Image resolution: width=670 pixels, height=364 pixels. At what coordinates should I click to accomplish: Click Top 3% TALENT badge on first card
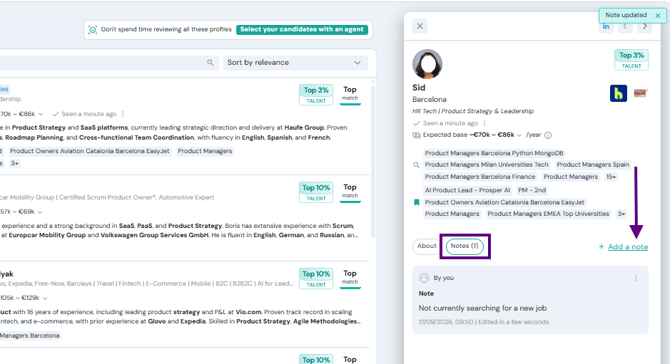tap(316, 94)
